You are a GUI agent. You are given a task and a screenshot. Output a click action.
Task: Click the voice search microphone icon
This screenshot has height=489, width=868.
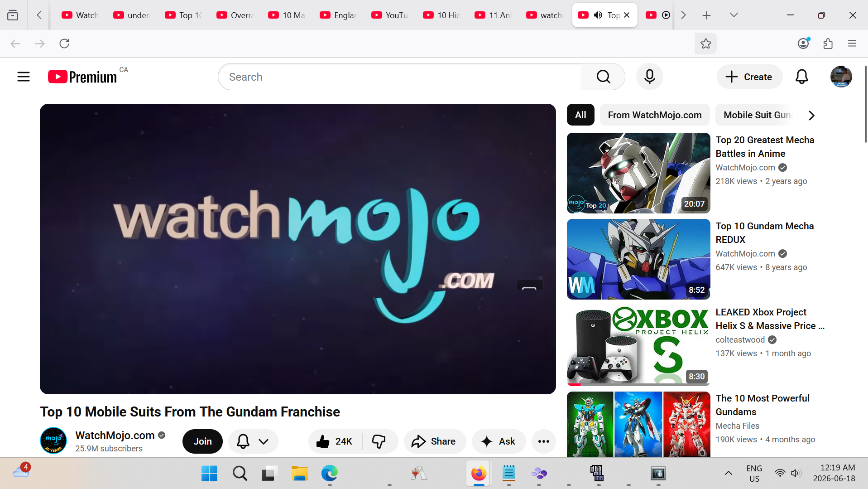[649, 77]
